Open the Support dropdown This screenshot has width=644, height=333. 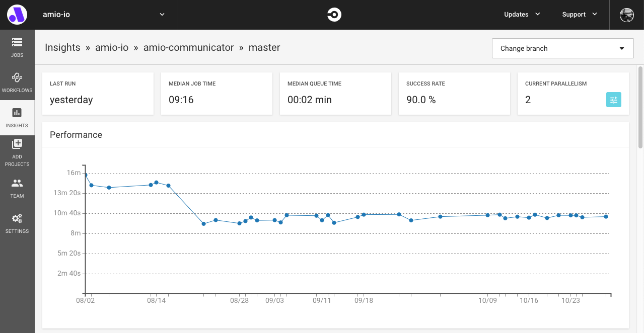(x=580, y=15)
